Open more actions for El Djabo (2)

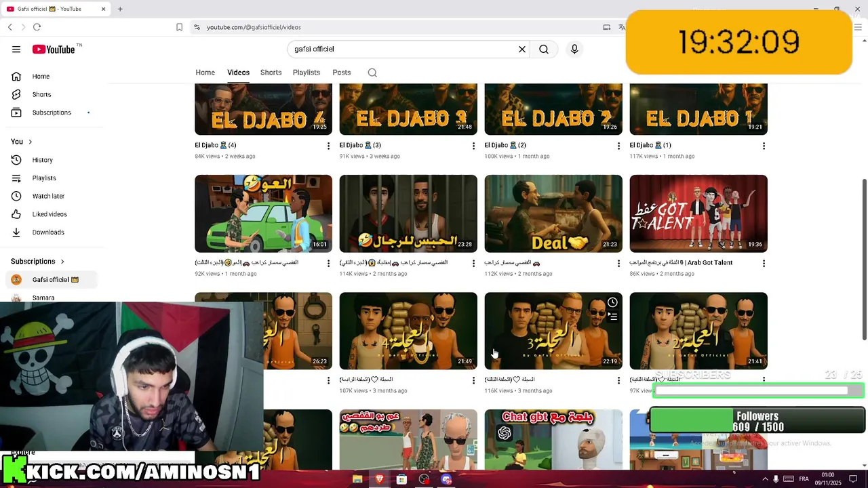[x=618, y=146]
